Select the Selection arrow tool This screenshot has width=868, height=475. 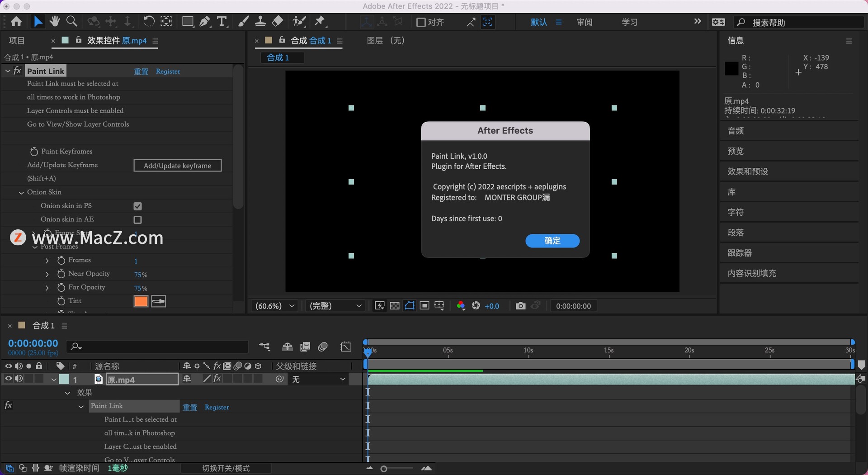coord(38,21)
